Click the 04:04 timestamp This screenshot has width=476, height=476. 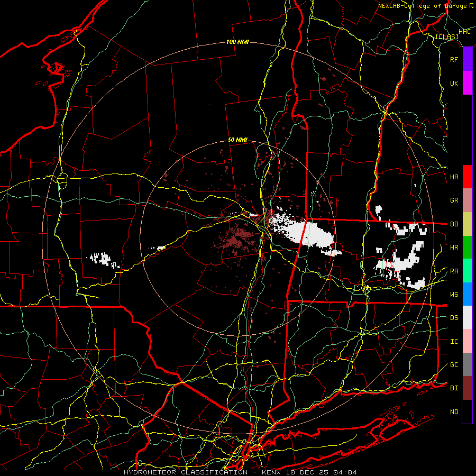click(x=345, y=472)
